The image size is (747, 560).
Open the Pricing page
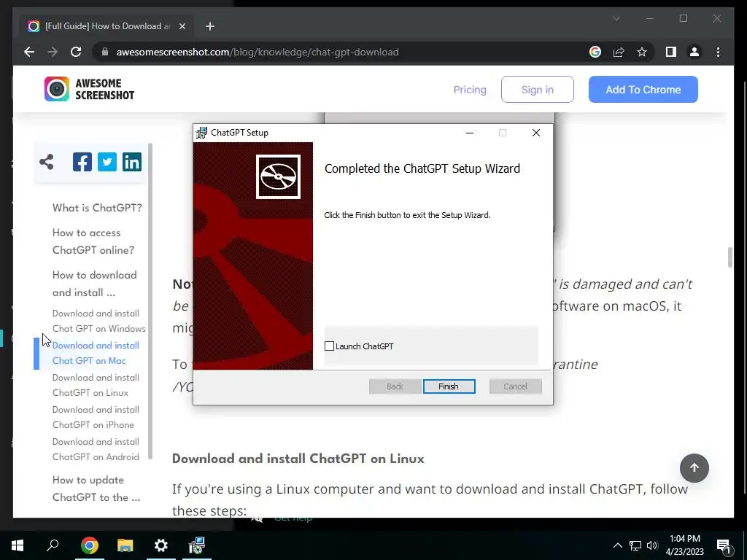(470, 90)
